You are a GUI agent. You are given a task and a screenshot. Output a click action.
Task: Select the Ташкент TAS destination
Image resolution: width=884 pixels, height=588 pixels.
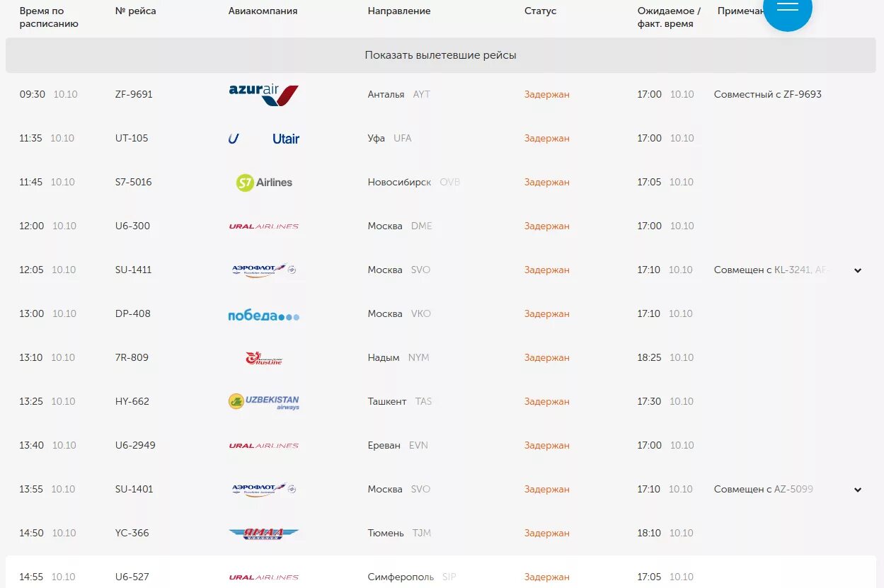click(x=400, y=401)
